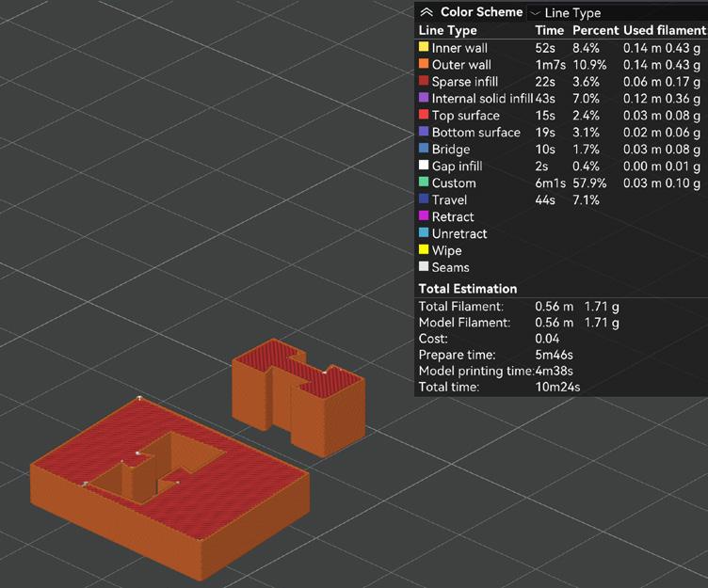The width and height of the screenshot is (708, 588).
Task: Show Wipe moves via yellow swatch
Action: pos(423,249)
